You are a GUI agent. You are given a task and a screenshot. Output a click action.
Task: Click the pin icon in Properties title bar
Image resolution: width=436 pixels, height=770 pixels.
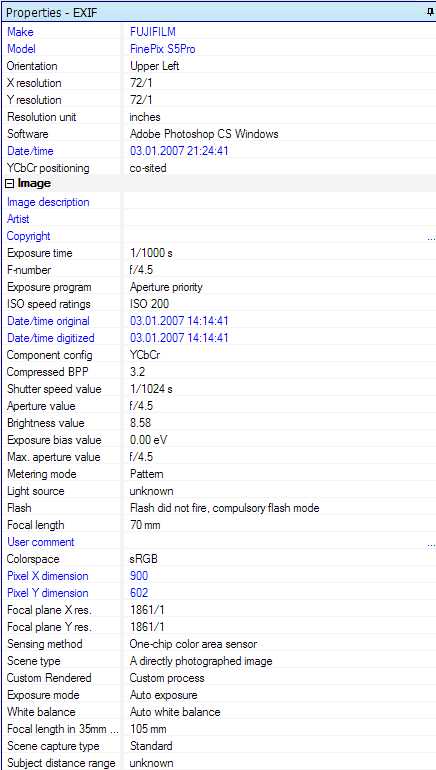[x=431, y=12]
